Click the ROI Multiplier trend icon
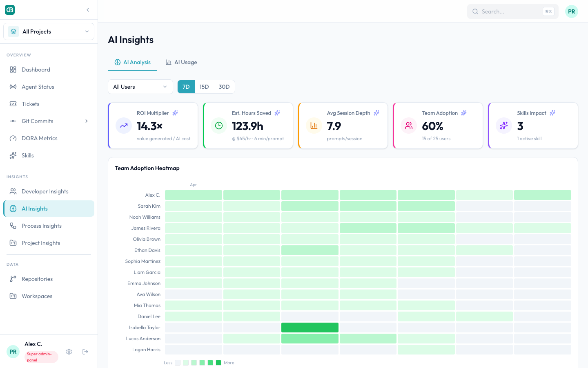 124,126
